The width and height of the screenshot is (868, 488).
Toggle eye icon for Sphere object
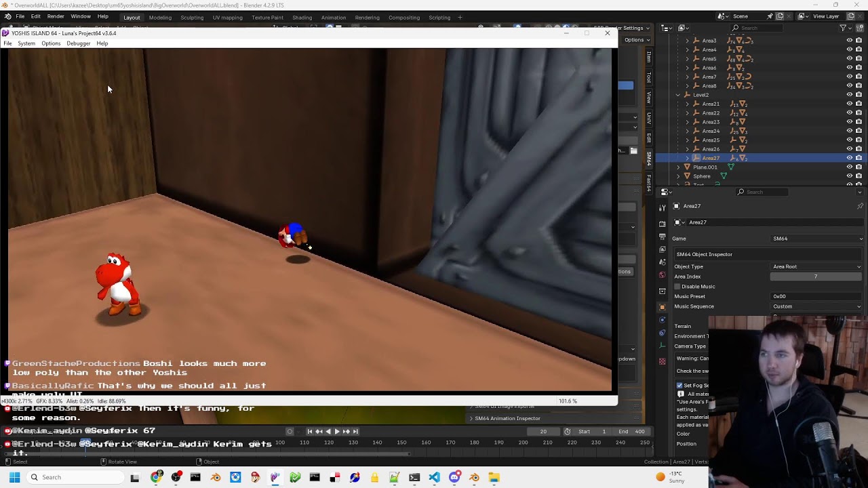(x=849, y=176)
